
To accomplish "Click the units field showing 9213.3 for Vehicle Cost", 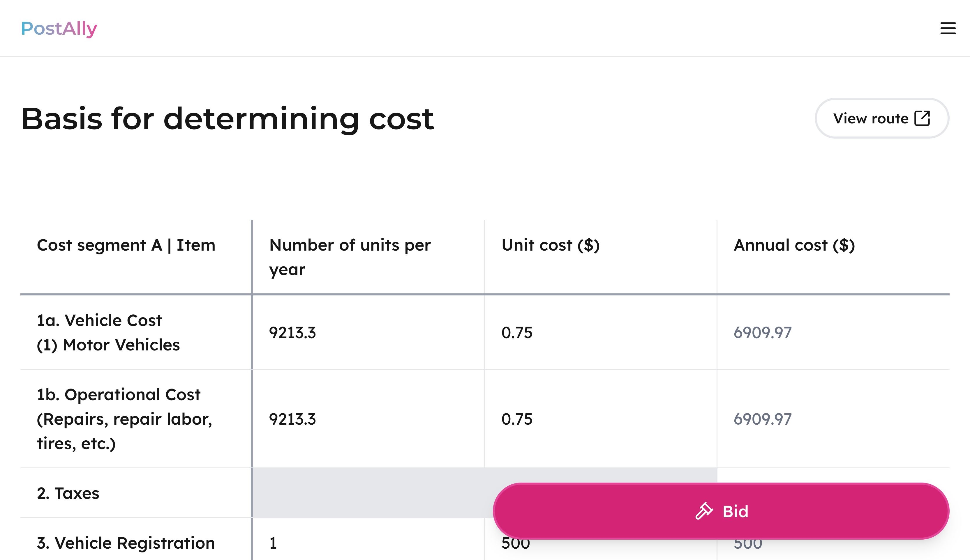I will tap(292, 333).
